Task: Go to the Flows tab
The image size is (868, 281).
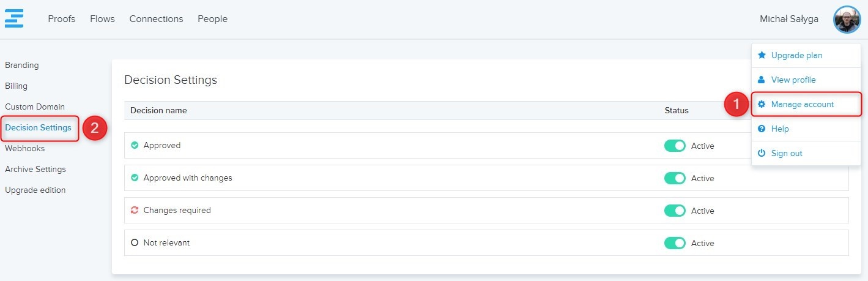Action: pos(102,19)
